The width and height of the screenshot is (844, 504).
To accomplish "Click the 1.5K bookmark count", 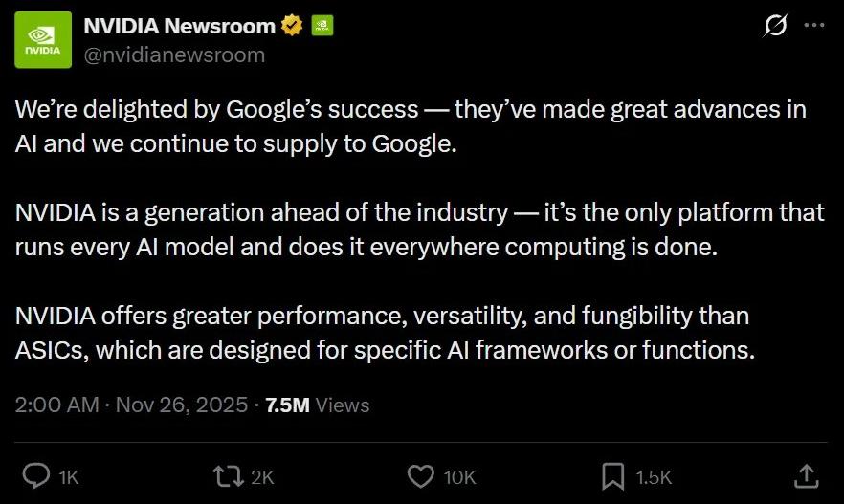I will pos(654,476).
